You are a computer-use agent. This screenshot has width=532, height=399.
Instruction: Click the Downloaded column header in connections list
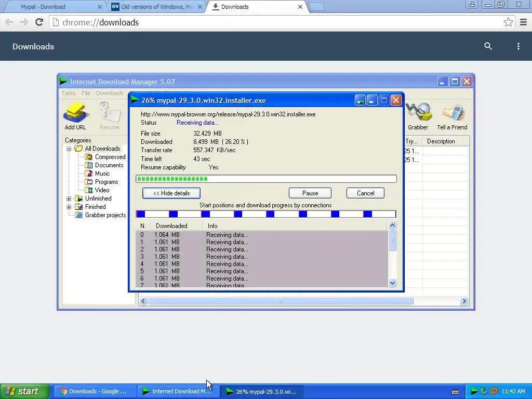point(176,226)
